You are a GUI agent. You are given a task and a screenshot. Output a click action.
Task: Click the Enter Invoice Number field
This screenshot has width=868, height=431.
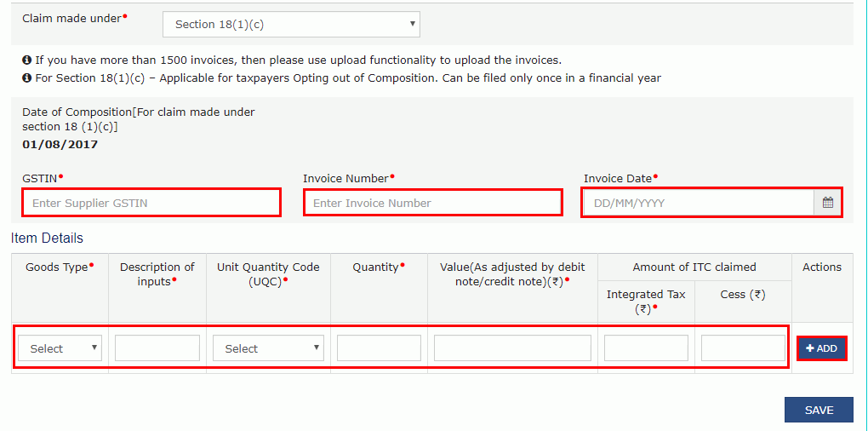[432, 204]
